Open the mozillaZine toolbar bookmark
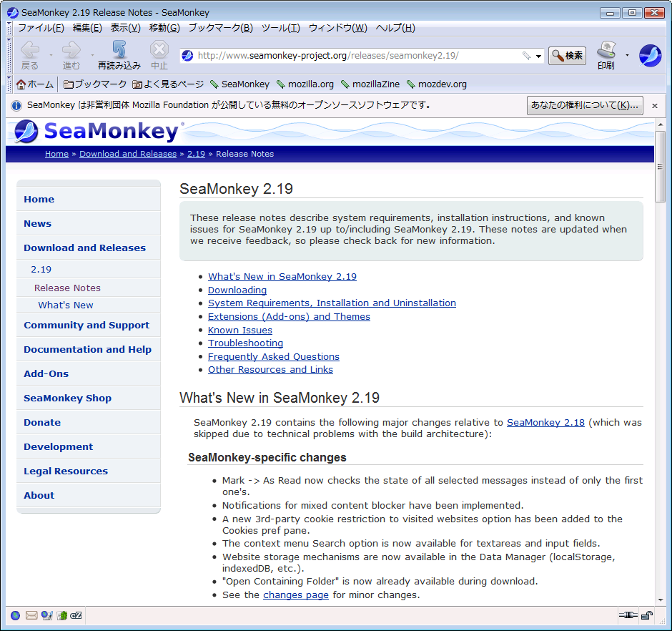Image resolution: width=672 pixels, height=631 pixels. (x=370, y=84)
